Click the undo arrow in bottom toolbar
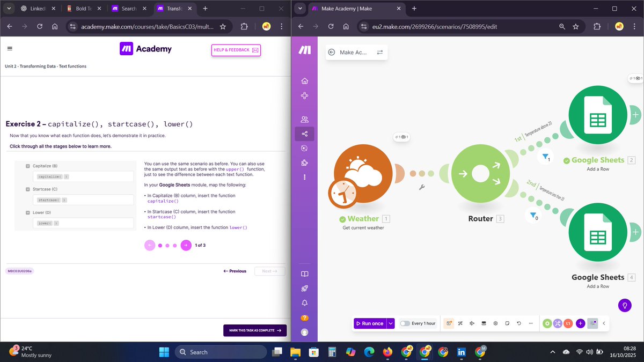The height and width of the screenshot is (362, 644). point(519,323)
